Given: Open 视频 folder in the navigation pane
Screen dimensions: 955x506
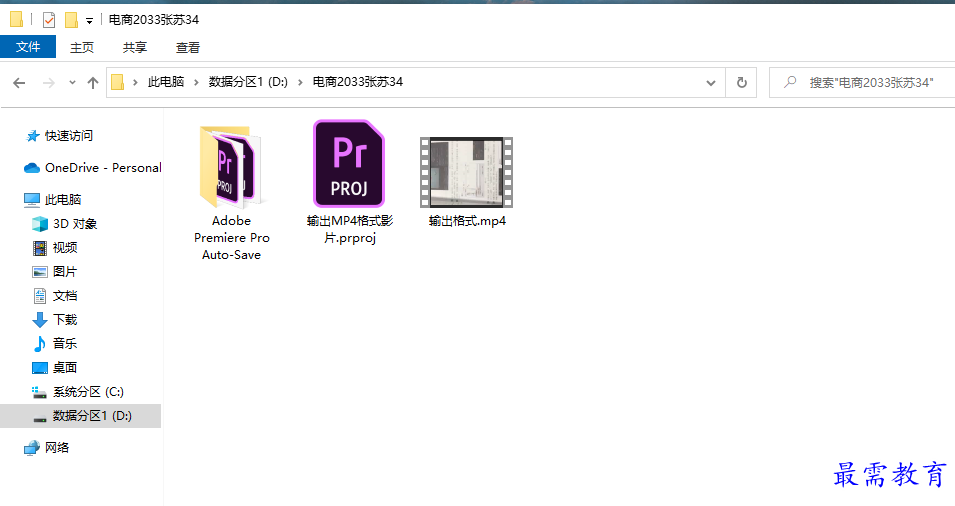Looking at the screenshot, I should tap(65, 247).
